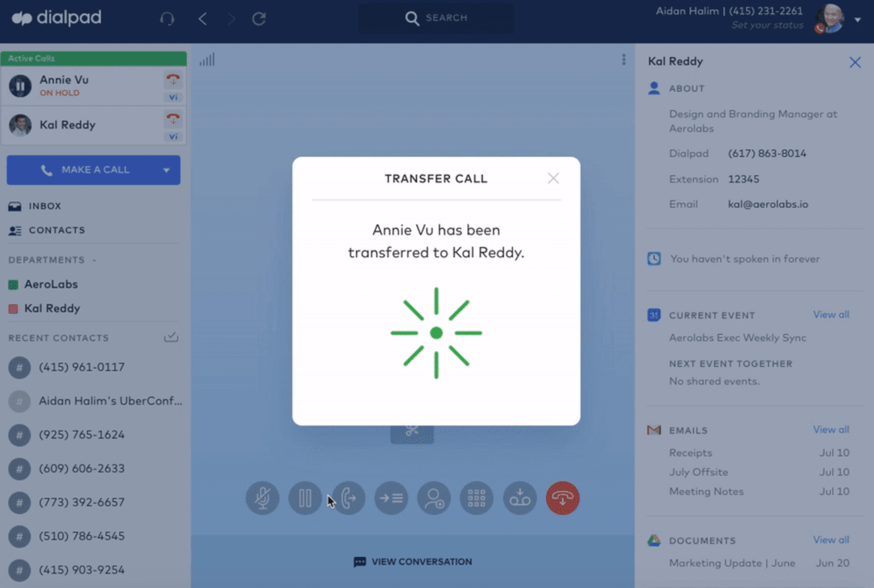Open the Receipts email
Screen dimensions: 874x588
coord(759,453)
